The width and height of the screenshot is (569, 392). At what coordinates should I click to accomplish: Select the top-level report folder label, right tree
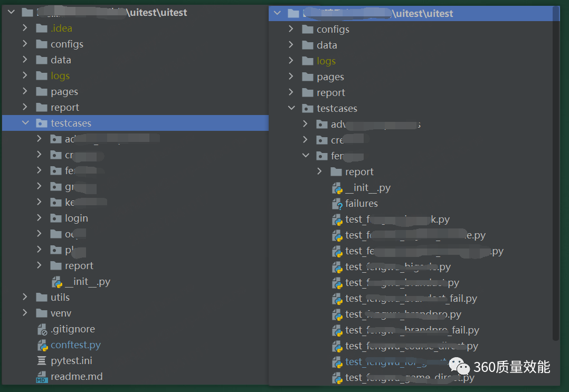point(331,93)
